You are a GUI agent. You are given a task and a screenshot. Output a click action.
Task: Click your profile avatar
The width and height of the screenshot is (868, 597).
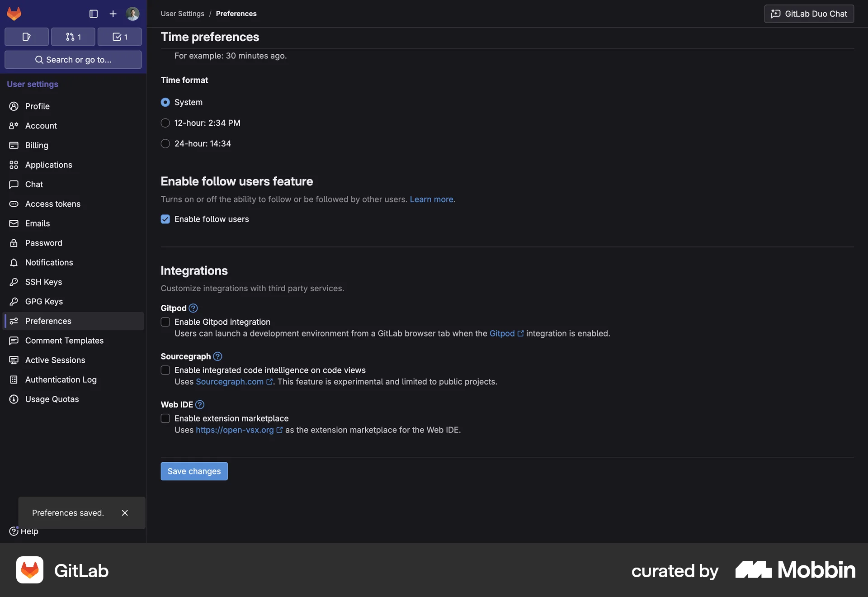[x=132, y=14]
